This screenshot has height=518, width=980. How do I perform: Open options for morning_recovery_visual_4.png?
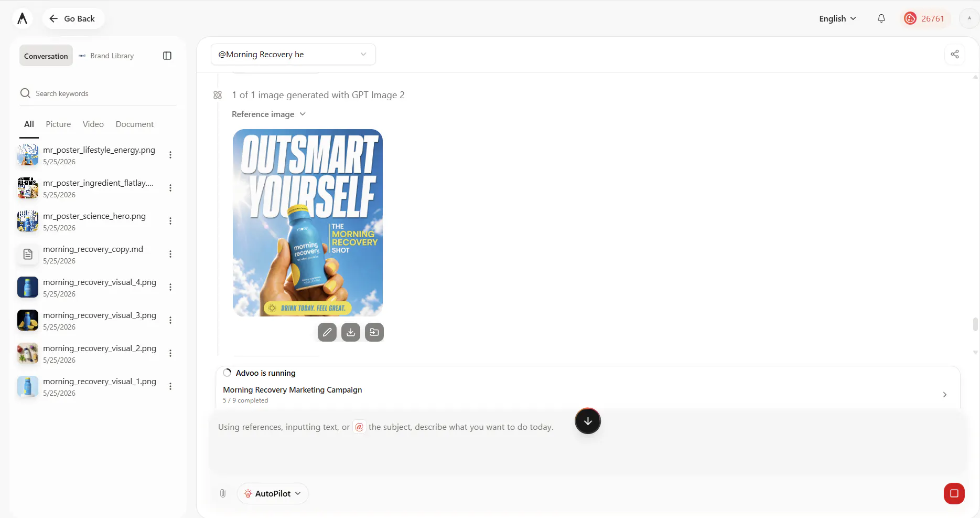170,287
